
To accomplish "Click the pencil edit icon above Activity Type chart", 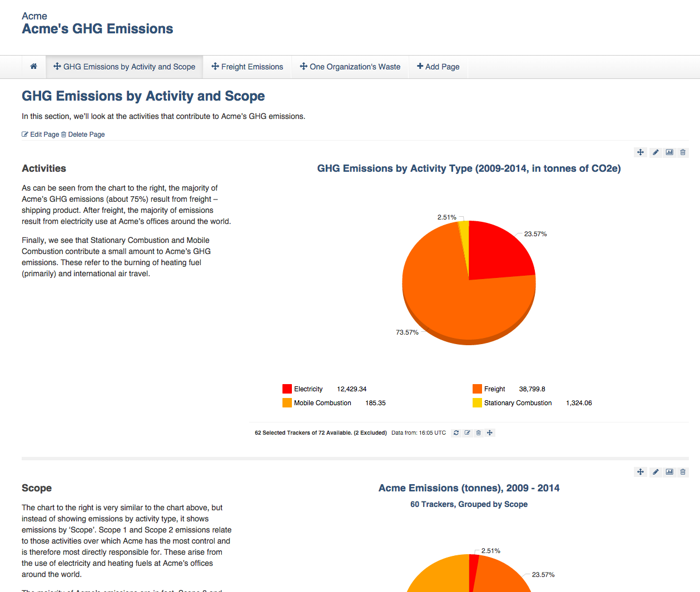I will (656, 152).
